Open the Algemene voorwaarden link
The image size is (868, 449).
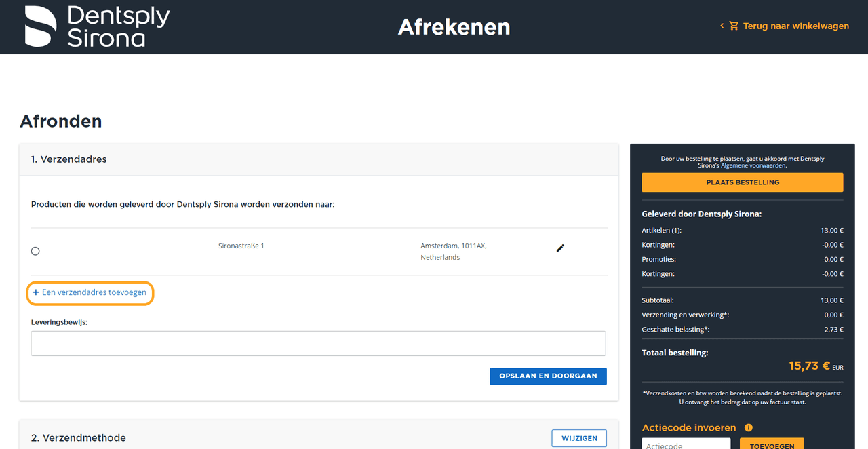tap(753, 165)
